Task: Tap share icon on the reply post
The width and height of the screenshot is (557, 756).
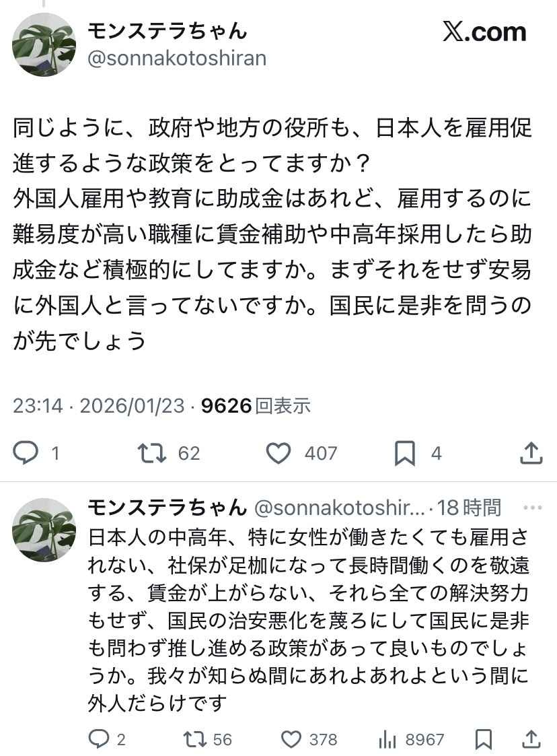Action: point(531,739)
